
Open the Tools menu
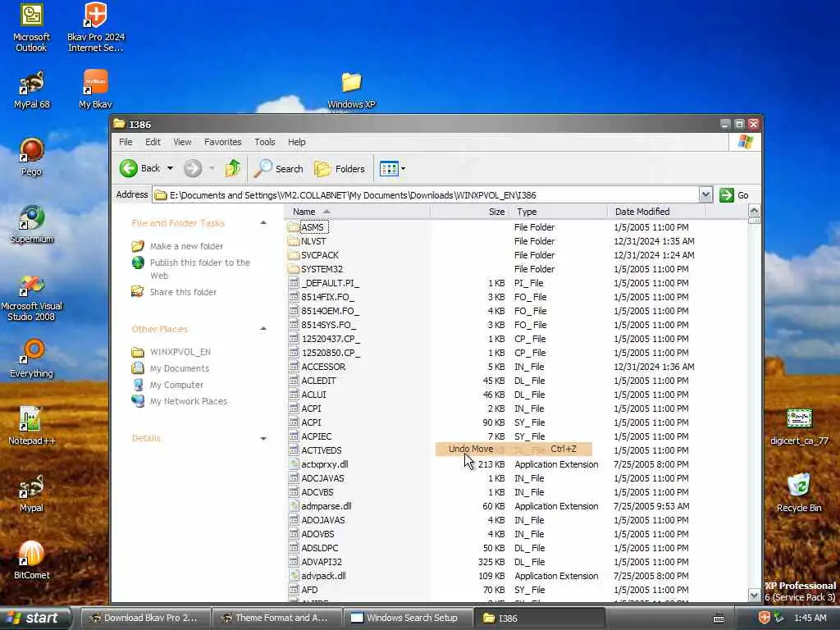point(265,142)
